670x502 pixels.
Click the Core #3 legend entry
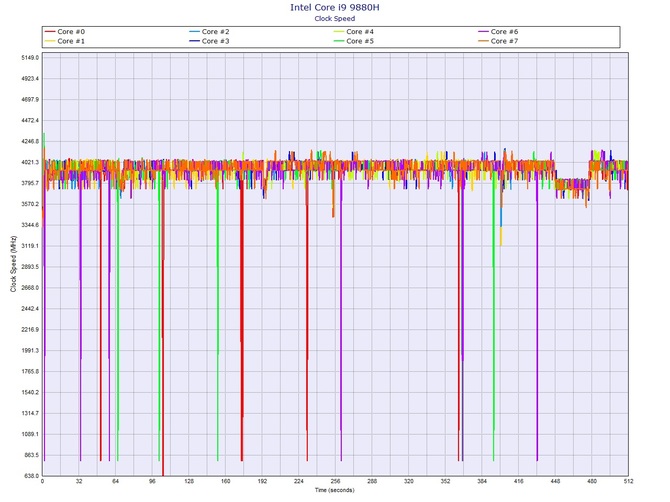pyautogui.click(x=209, y=41)
